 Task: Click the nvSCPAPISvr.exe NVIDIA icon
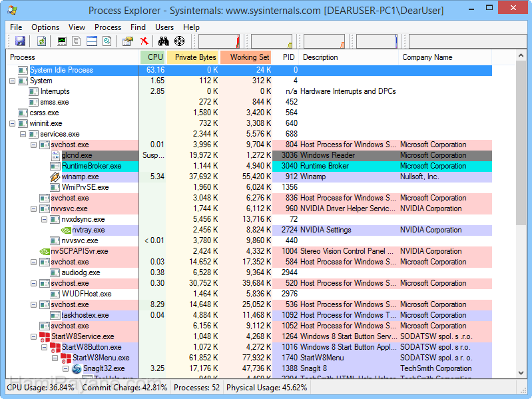pos(45,251)
